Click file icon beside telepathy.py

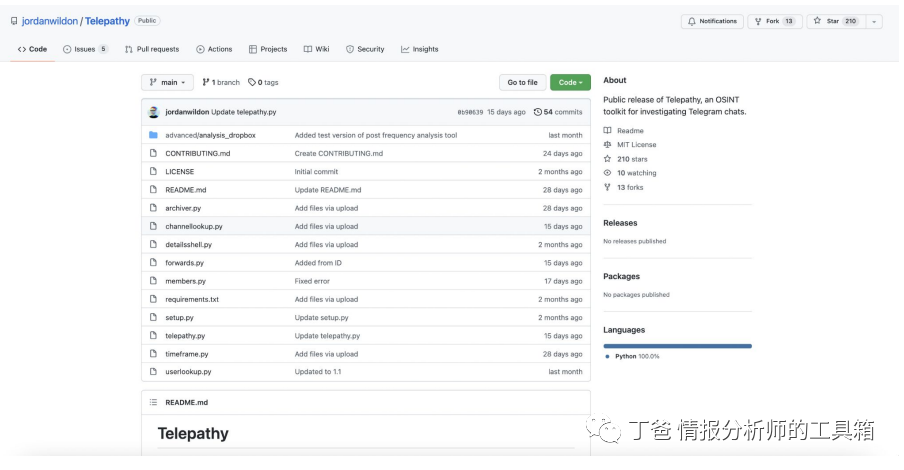point(153,336)
